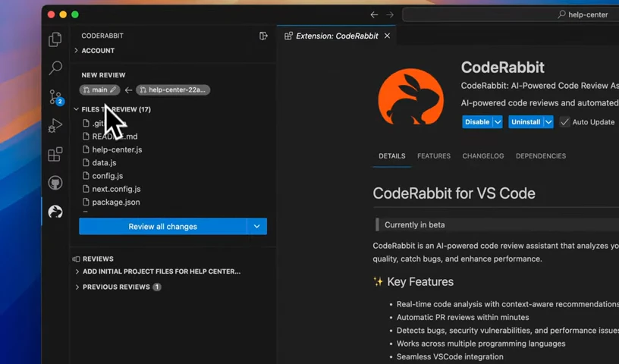Click the PREVIOUS REVIEWS count badge 1

(157, 287)
